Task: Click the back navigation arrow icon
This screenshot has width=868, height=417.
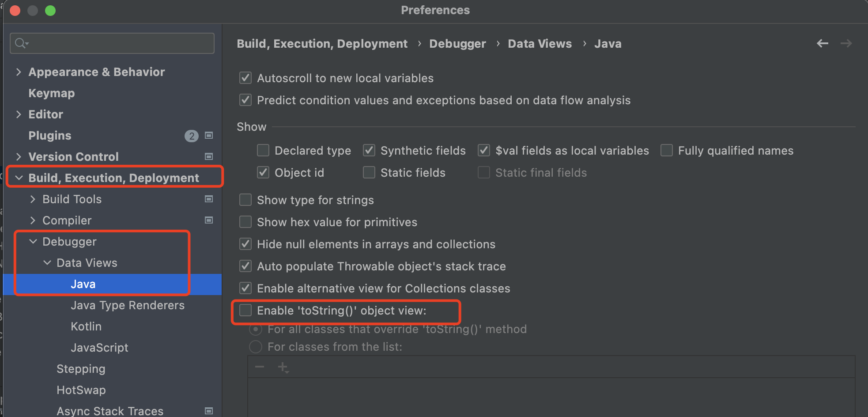Action: pyautogui.click(x=822, y=43)
